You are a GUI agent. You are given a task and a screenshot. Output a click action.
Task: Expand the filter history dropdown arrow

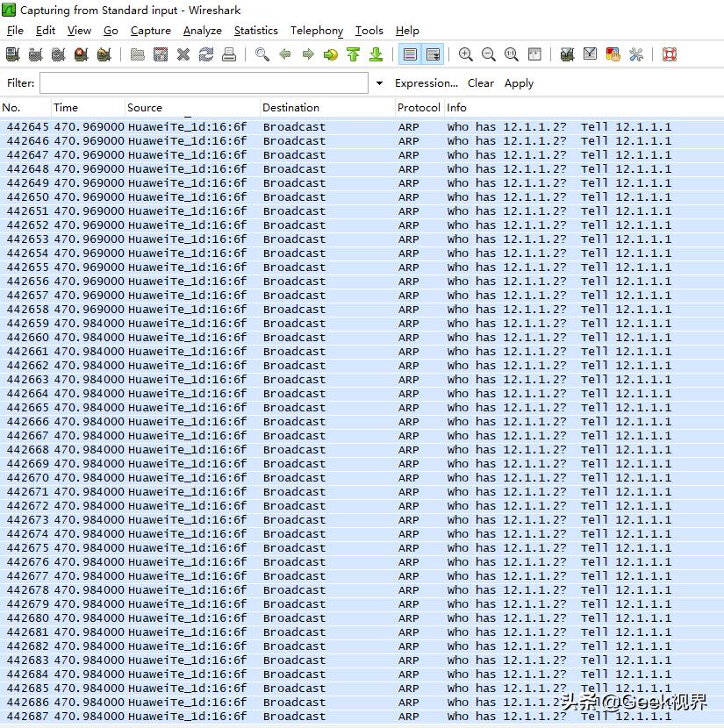coord(379,83)
